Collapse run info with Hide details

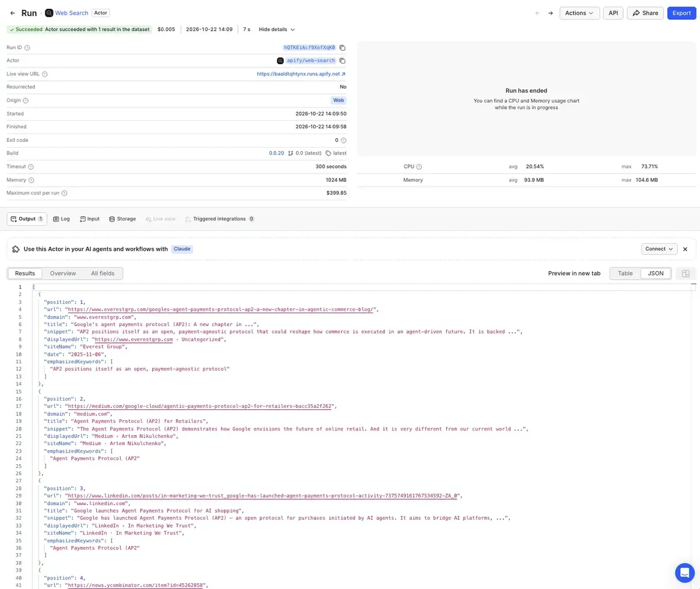[x=277, y=29]
